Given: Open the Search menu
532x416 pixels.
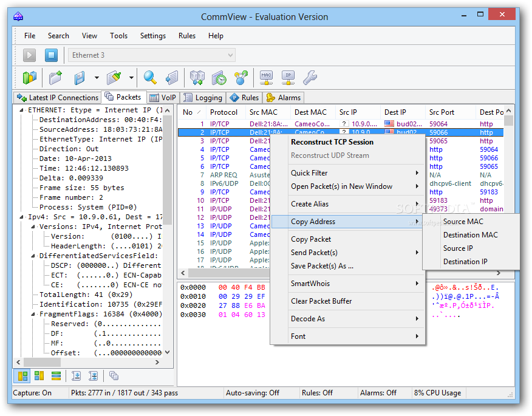Looking at the screenshot, I should (58, 36).
